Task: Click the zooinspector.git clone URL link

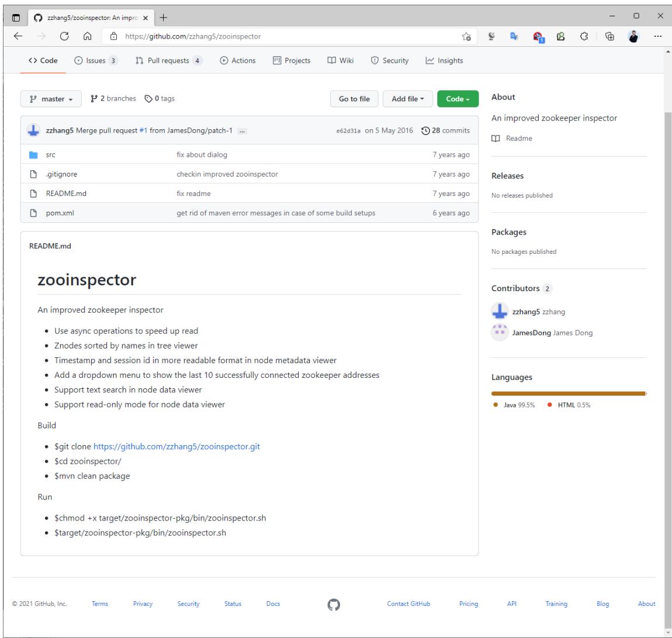Action: click(176, 446)
